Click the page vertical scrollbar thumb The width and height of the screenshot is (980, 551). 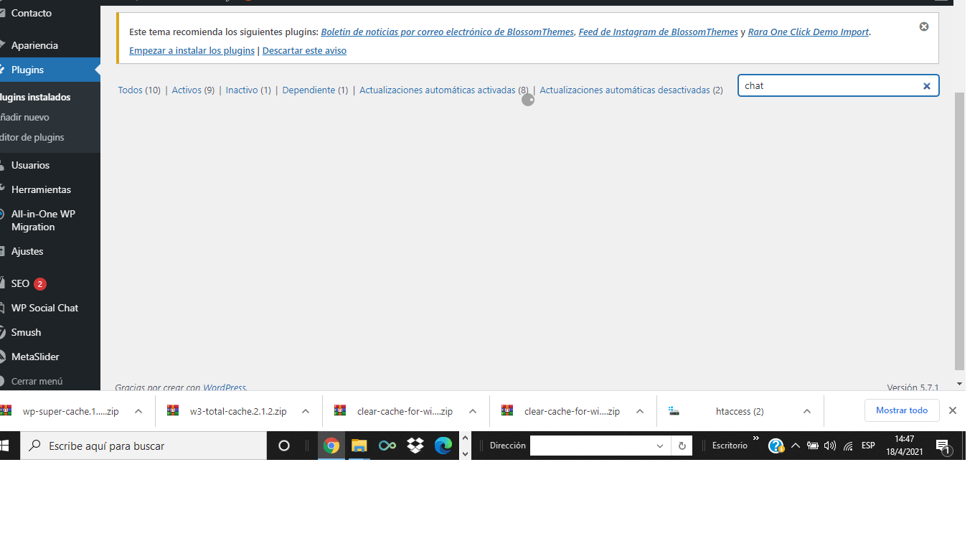[x=960, y=230]
